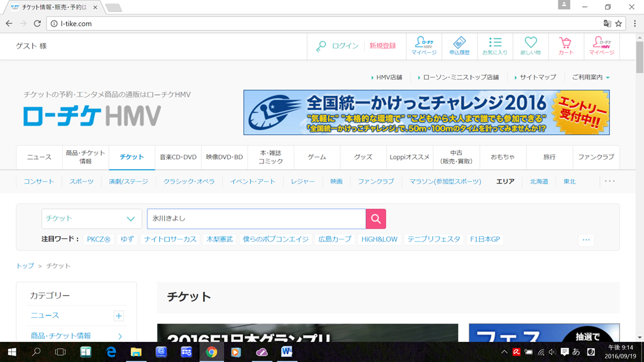644x362 pixels.
Task: Open the first マイページ icon in header
Action: (x=424, y=46)
